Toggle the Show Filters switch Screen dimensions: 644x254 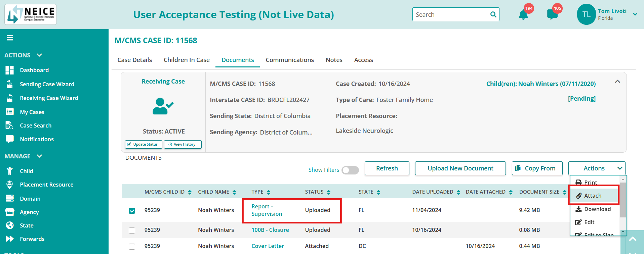point(350,170)
